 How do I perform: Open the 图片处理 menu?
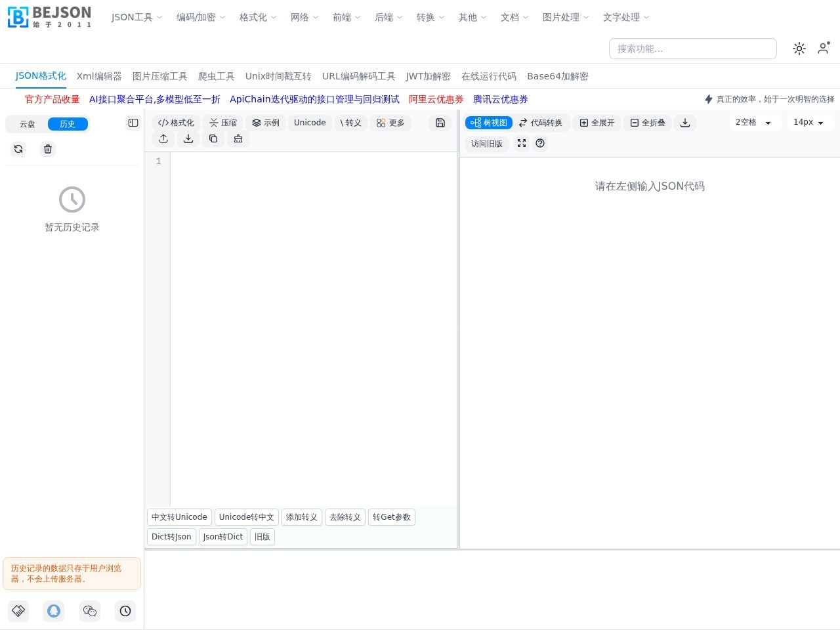[566, 17]
